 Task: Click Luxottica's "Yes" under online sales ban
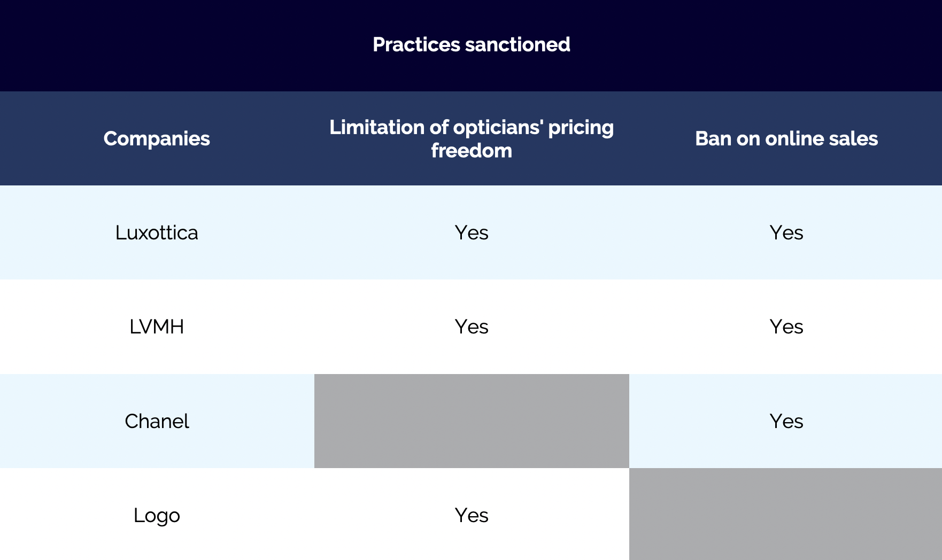(786, 232)
